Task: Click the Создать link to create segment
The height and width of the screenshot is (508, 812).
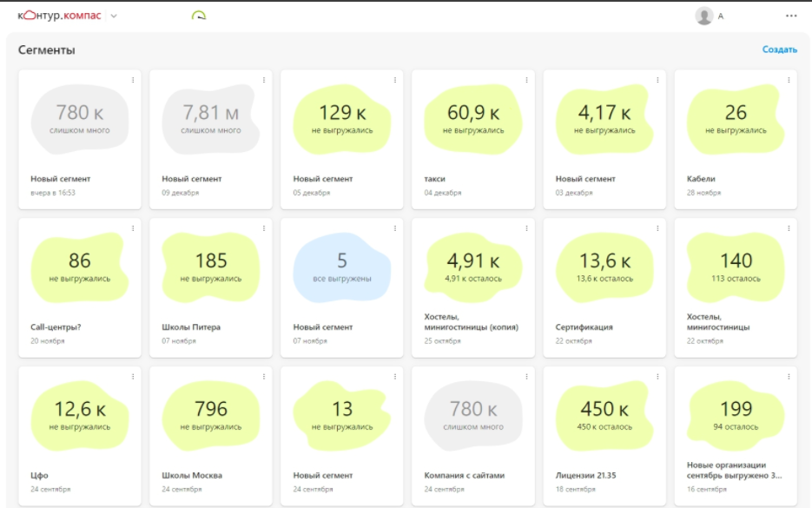Action: click(779, 49)
